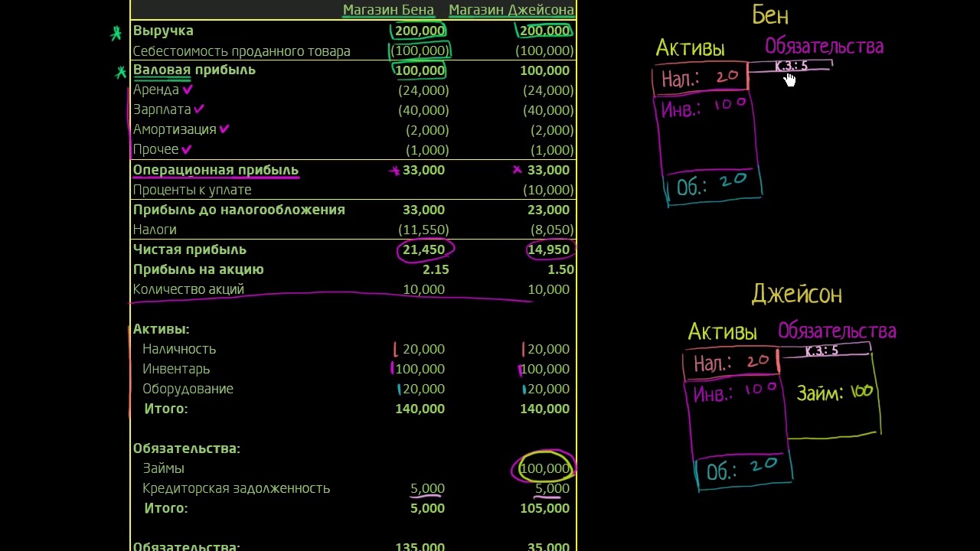The width and height of the screenshot is (980, 551).
Task: Click the 'Аренда' expense label
Action: tap(156, 90)
